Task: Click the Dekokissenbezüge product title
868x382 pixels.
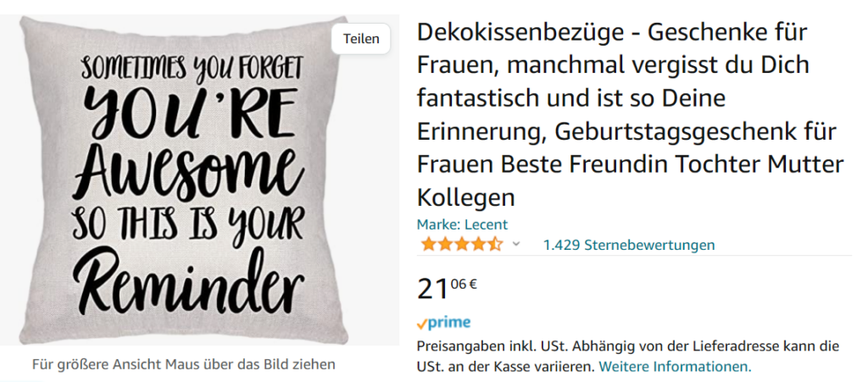Action: click(631, 115)
